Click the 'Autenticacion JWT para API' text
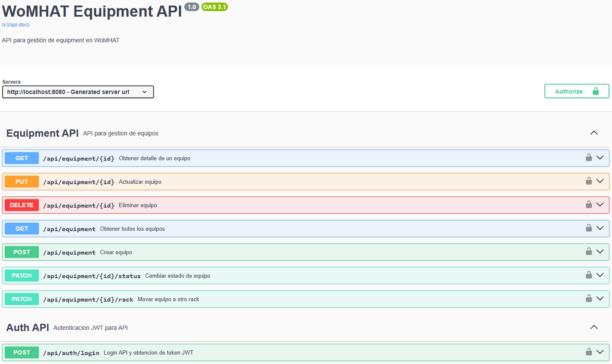The height and width of the screenshot is (364, 612). pos(91,328)
